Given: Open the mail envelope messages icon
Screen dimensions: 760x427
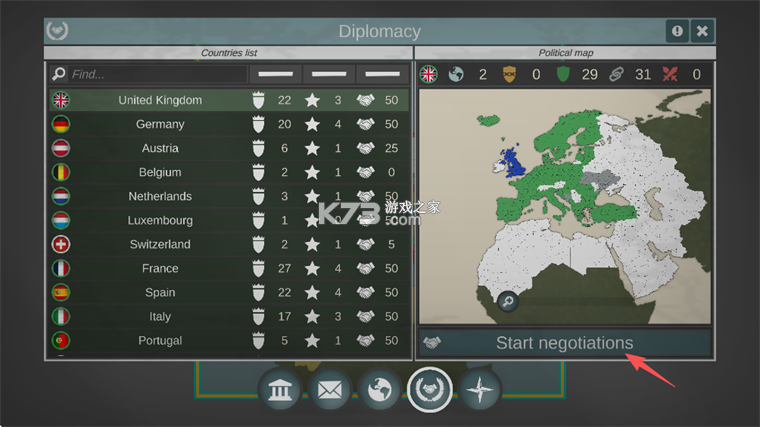Looking at the screenshot, I should coord(330,390).
